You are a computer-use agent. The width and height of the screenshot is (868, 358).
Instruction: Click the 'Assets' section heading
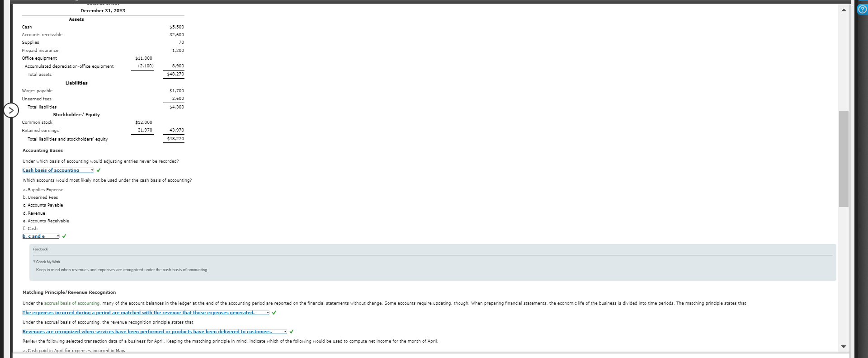coord(76,19)
